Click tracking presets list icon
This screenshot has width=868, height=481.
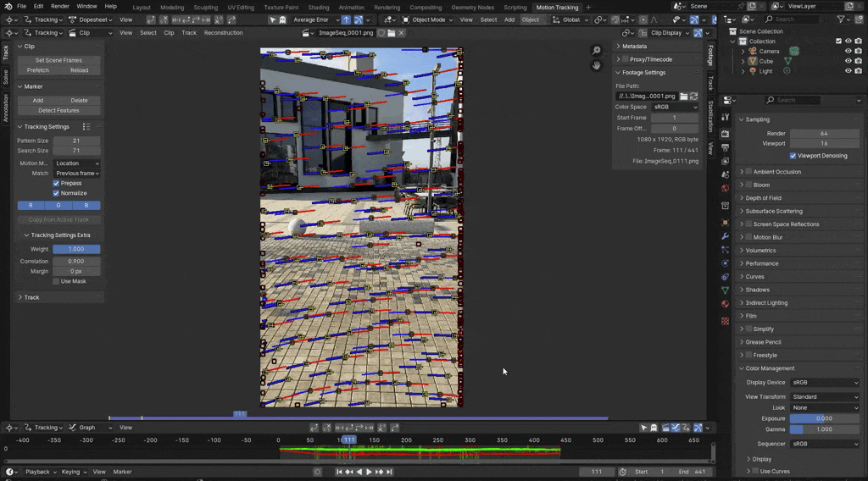click(x=86, y=127)
